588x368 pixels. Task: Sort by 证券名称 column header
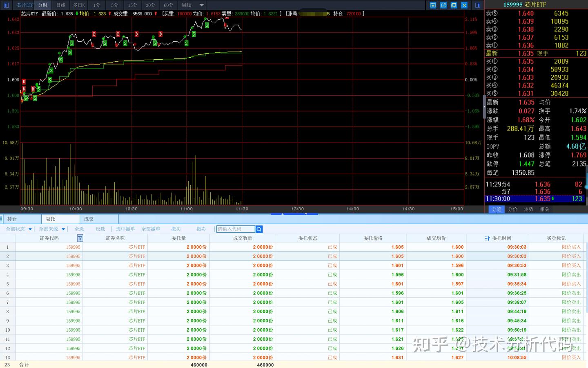click(x=115, y=238)
